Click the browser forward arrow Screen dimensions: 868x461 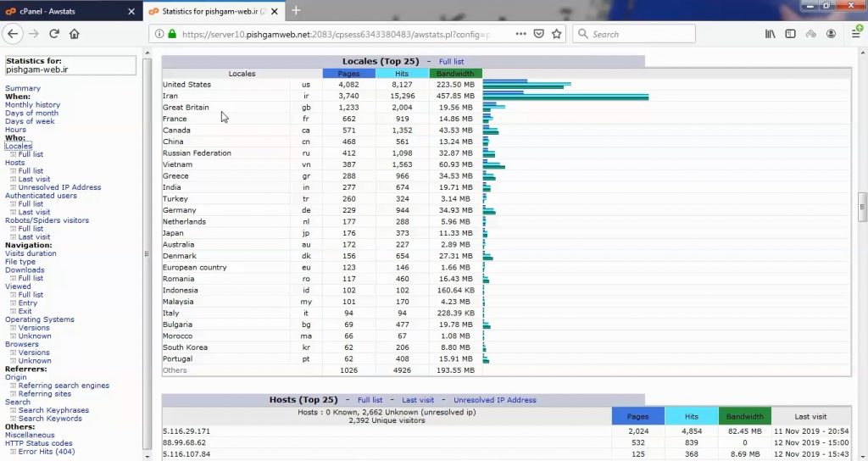pos(34,34)
